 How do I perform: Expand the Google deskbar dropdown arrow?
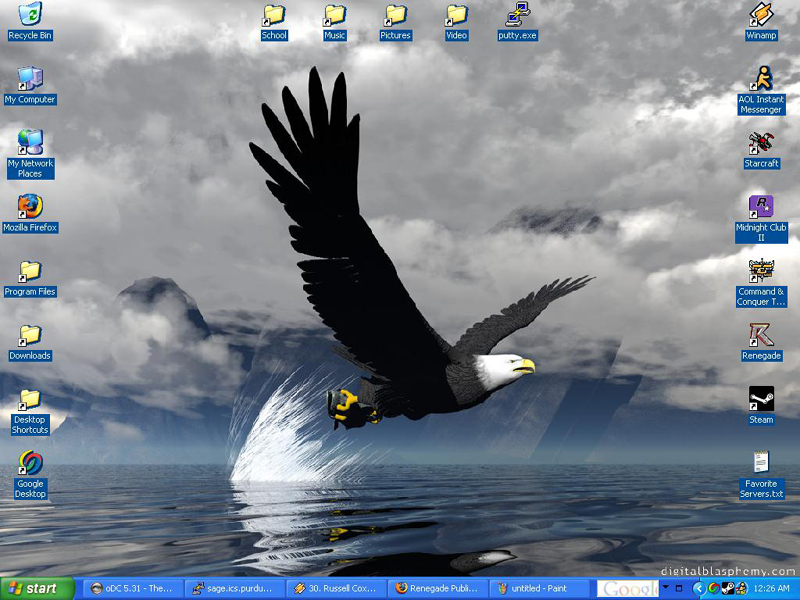665,588
